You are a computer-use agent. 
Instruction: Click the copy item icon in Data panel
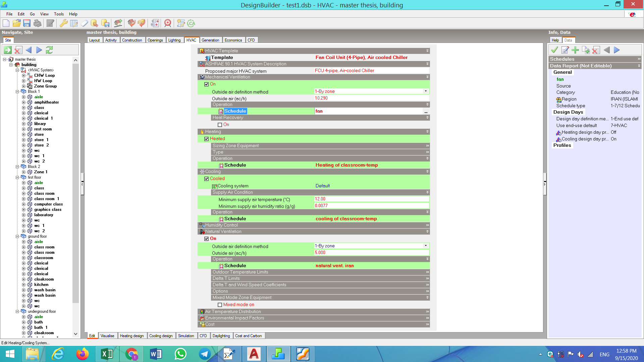[x=586, y=50]
